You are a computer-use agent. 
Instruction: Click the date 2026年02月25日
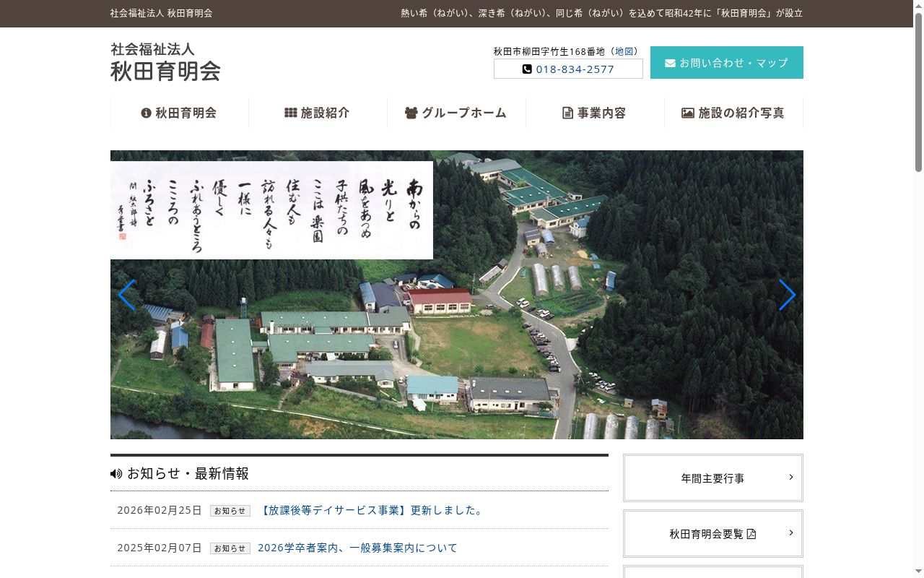[160, 510]
